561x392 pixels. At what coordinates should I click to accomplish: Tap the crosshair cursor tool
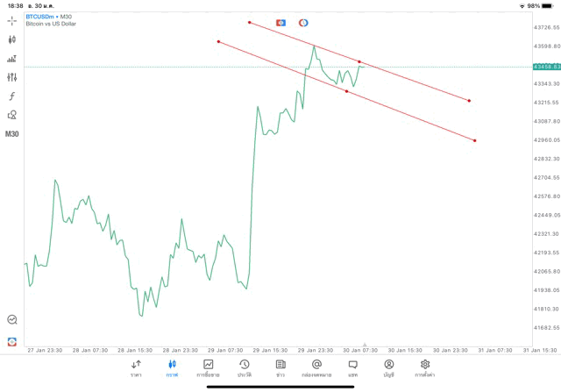(12, 20)
